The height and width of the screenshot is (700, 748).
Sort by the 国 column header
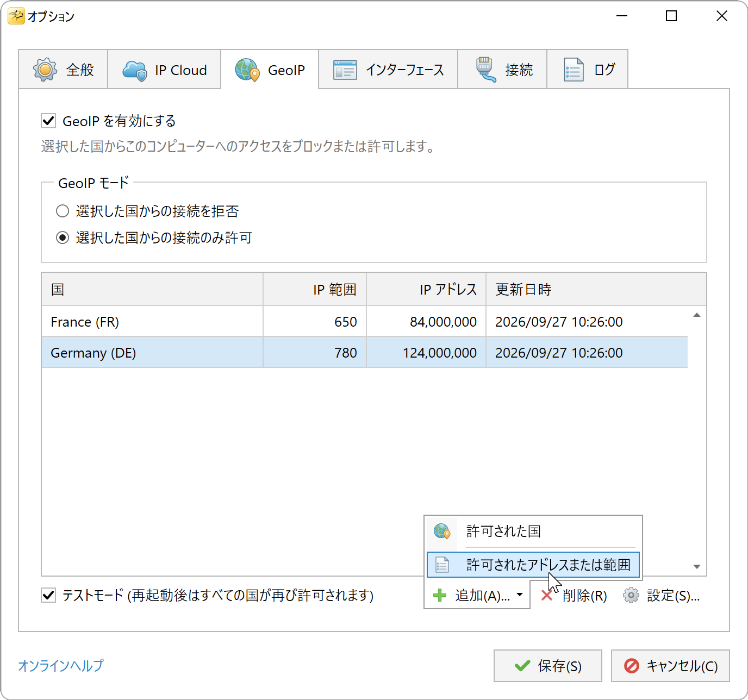(152, 289)
